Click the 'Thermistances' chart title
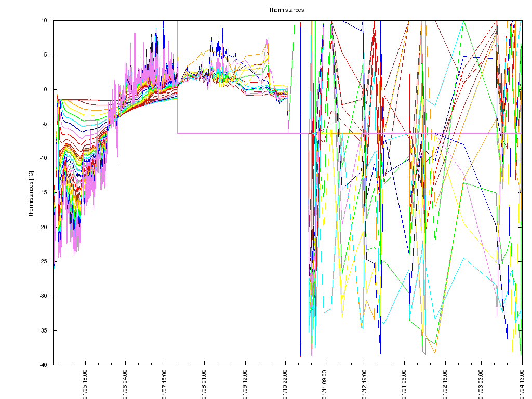 286,10
